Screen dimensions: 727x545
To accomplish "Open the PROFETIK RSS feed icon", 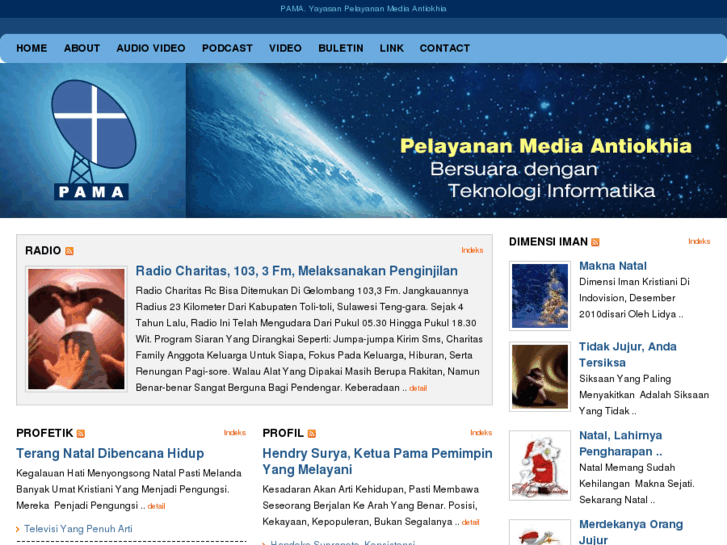I will point(81,434).
